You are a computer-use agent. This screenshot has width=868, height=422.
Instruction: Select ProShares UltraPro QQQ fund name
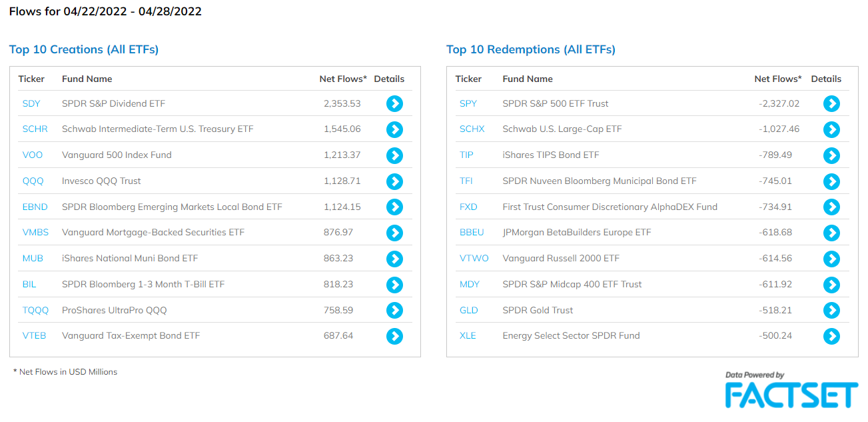click(x=115, y=310)
